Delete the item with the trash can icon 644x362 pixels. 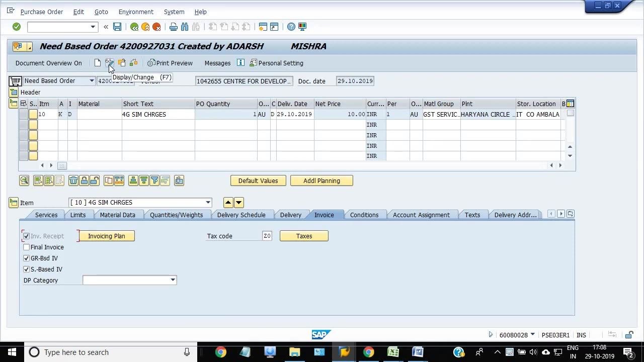(73, 180)
